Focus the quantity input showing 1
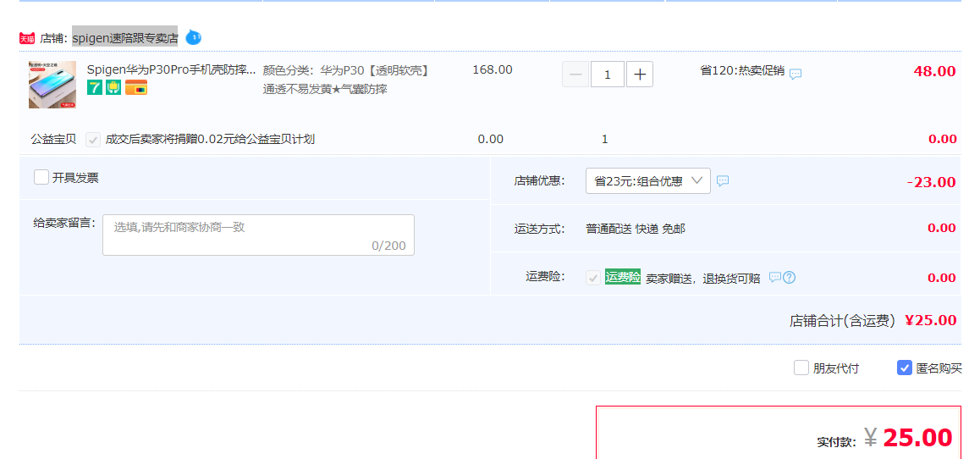The height and width of the screenshot is (459, 980). (608, 75)
